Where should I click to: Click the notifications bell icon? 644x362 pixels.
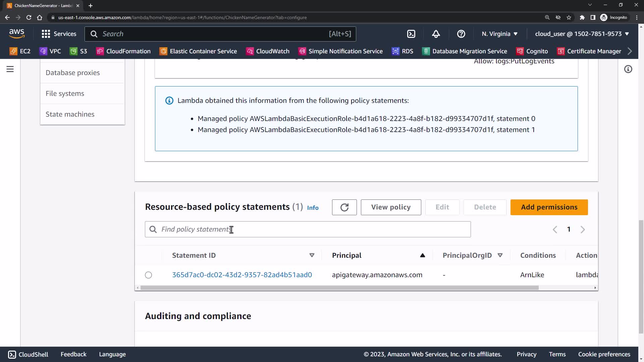(x=436, y=34)
